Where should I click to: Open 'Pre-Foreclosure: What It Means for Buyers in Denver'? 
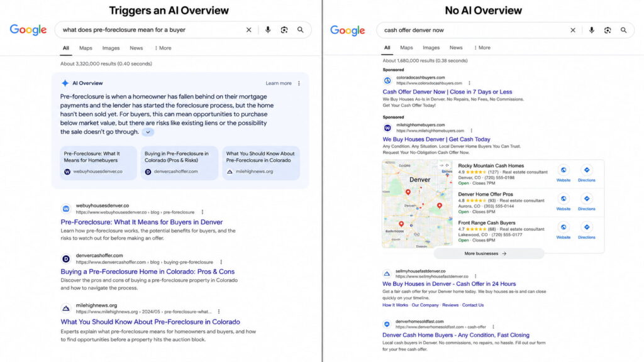point(142,222)
